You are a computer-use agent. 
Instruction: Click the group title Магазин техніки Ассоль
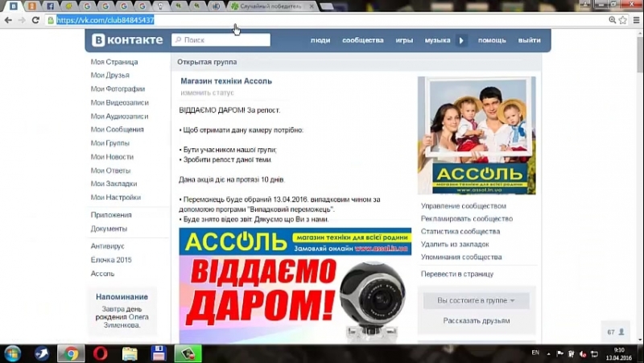click(226, 81)
